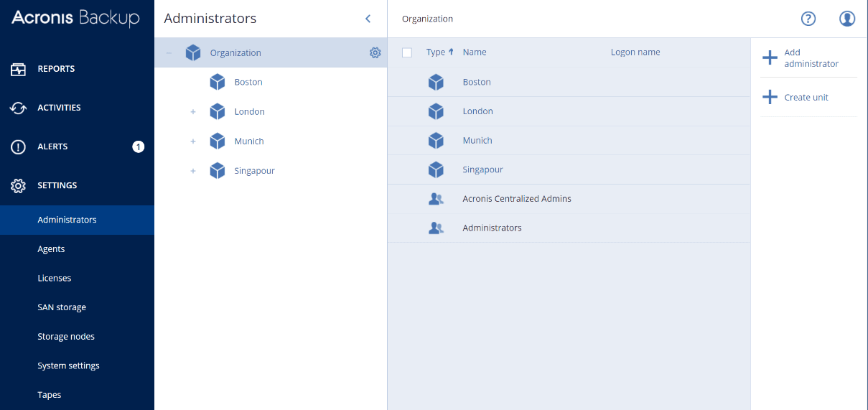Screen dimensions: 868x410
Task: Click the London cube icon in tree
Action: pyautogui.click(x=218, y=111)
